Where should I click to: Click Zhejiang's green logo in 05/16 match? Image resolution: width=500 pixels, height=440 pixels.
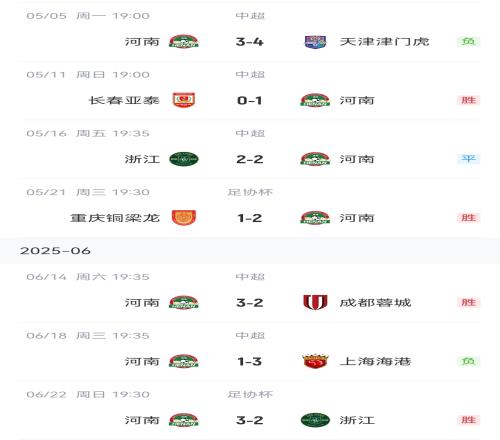(184, 159)
